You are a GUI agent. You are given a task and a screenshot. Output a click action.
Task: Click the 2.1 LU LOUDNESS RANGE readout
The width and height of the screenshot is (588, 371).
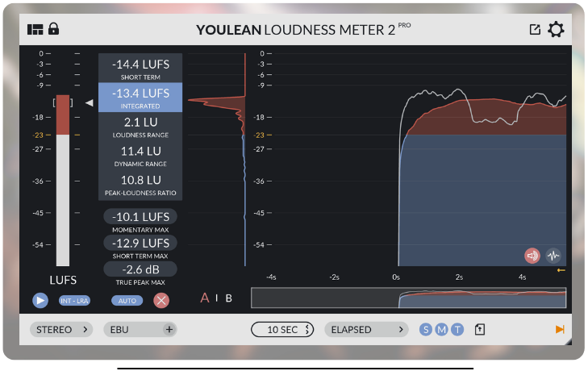coord(140,127)
